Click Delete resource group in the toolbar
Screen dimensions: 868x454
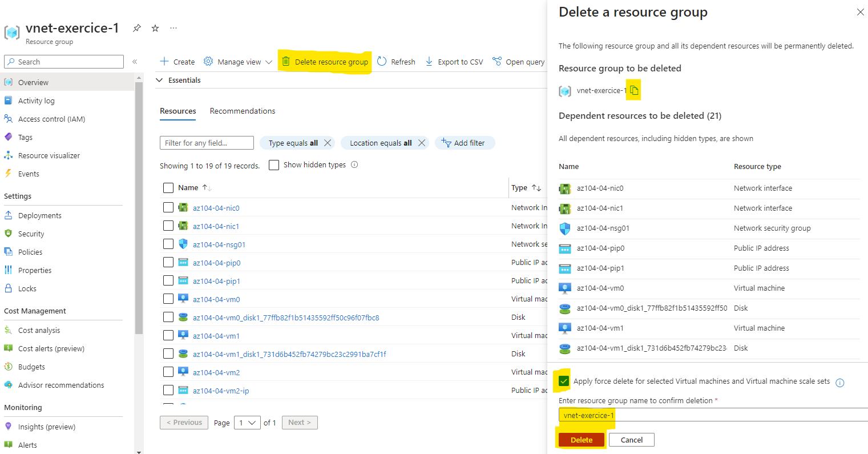pos(325,62)
